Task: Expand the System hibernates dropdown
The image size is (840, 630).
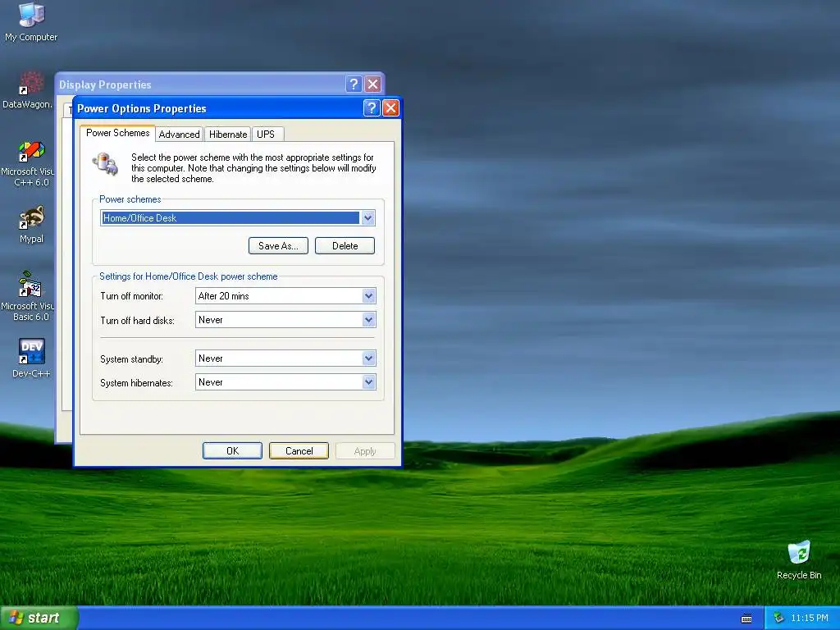Action: pyautogui.click(x=368, y=382)
